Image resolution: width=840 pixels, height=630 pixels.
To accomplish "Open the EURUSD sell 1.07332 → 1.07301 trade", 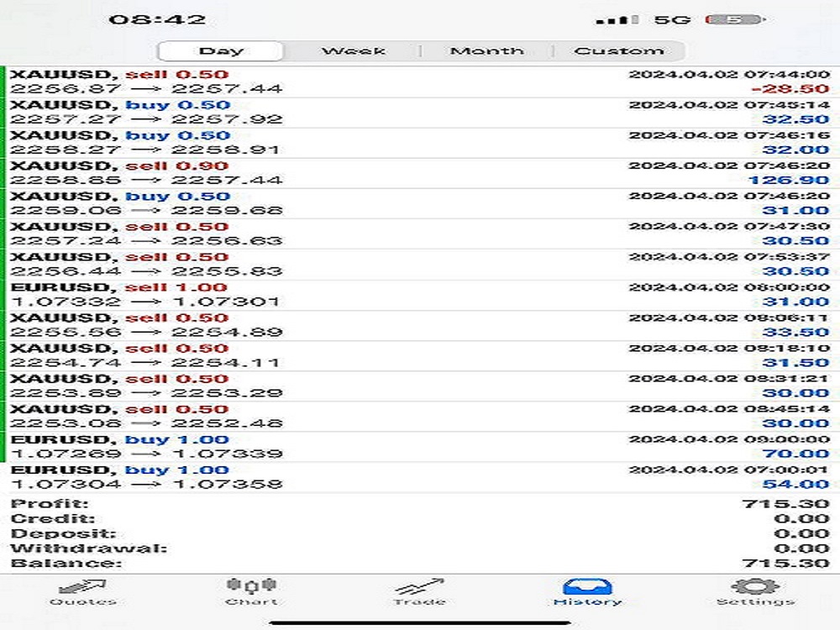I will (420, 295).
